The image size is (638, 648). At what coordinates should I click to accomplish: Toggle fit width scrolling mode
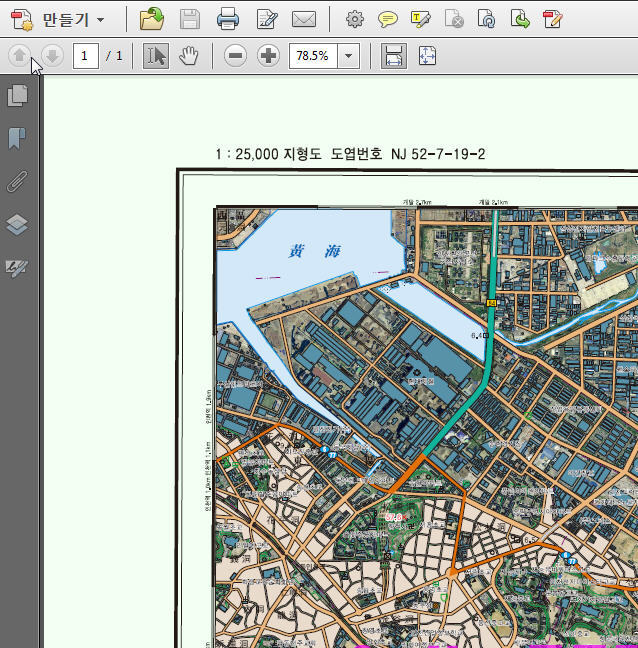pos(394,56)
